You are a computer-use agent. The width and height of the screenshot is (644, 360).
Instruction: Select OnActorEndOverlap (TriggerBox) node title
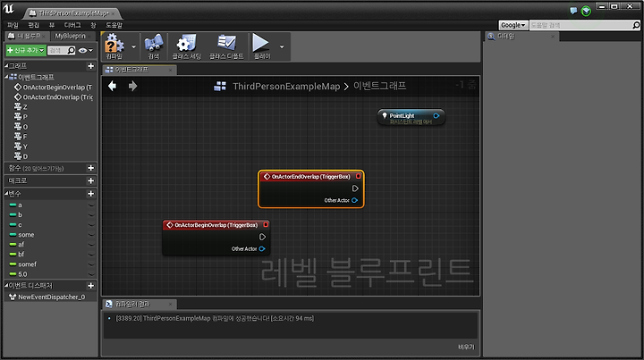310,176
